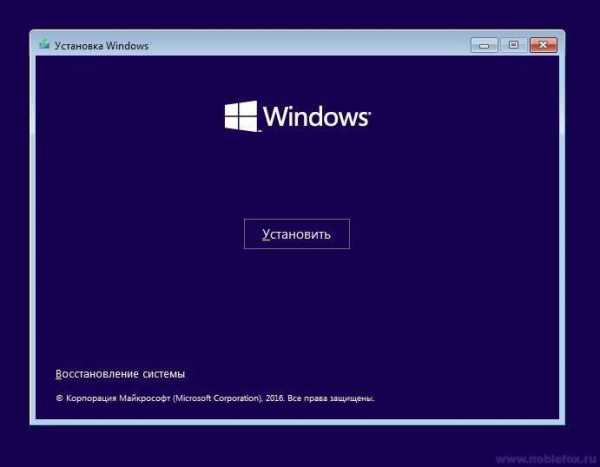Open the Восстановление системы link
Viewport: 600px width, 467px height.
pyautogui.click(x=120, y=374)
